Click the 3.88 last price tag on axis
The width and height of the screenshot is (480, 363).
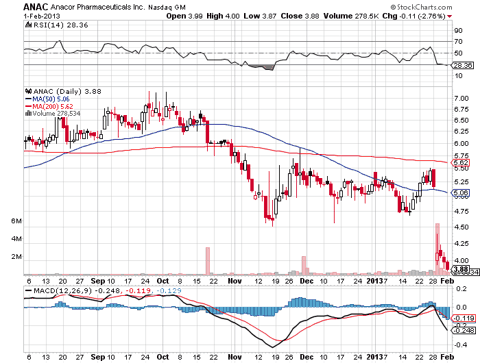click(x=461, y=269)
